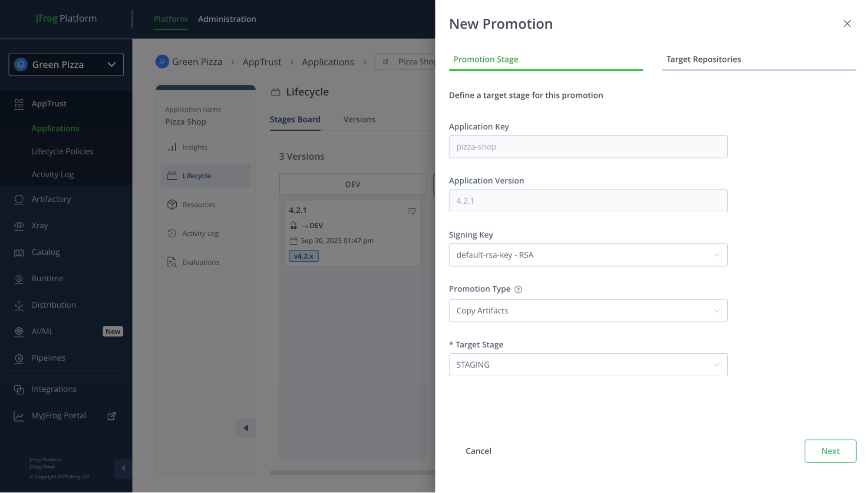This screenshot has height=493, width=868.
Task: Click the Distribution download icon
Action: [x=19, y=306]
